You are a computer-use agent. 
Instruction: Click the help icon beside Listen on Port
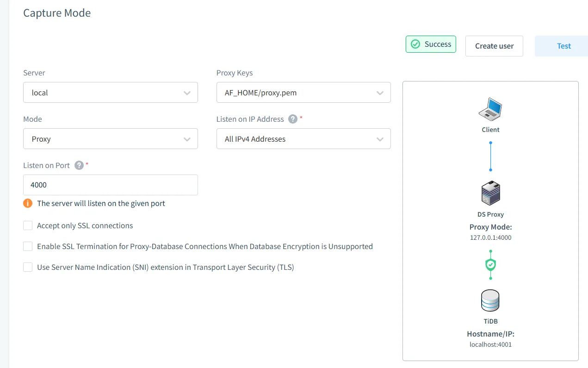79,165
